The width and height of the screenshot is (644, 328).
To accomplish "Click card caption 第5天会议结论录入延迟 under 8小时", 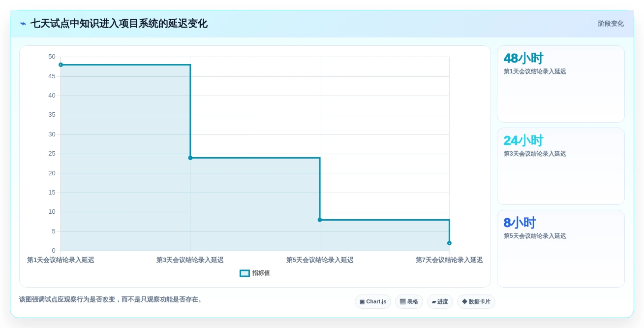I will click(535, 236).
